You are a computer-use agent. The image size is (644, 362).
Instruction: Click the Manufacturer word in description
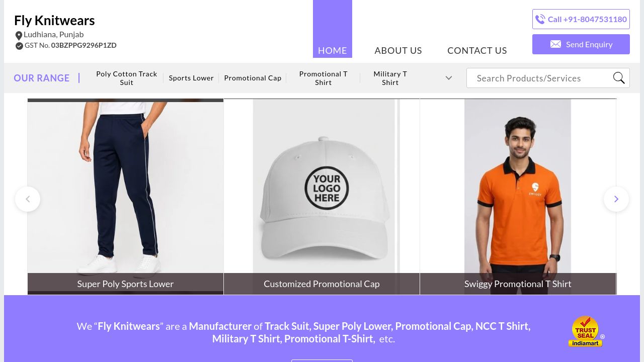(x=220, y=326)
